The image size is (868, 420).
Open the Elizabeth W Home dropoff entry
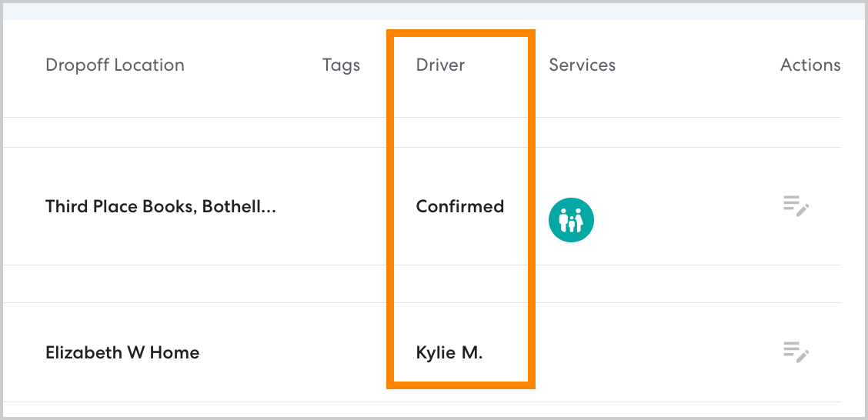pos(122,352)
